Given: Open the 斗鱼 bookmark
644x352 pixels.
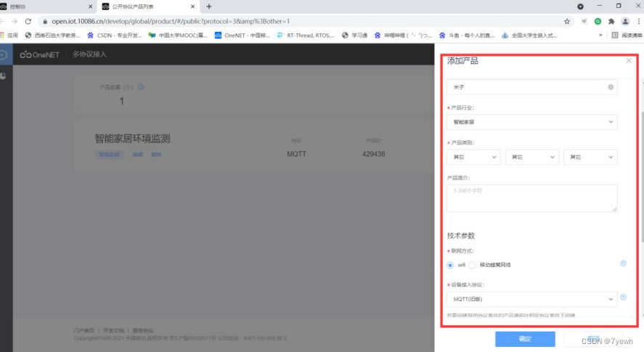Looking at the screenshot, I should (467, 36).
